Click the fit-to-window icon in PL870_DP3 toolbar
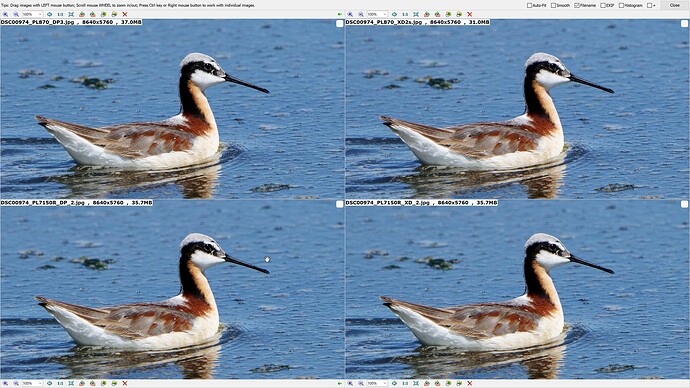 (x=71, y=15)
